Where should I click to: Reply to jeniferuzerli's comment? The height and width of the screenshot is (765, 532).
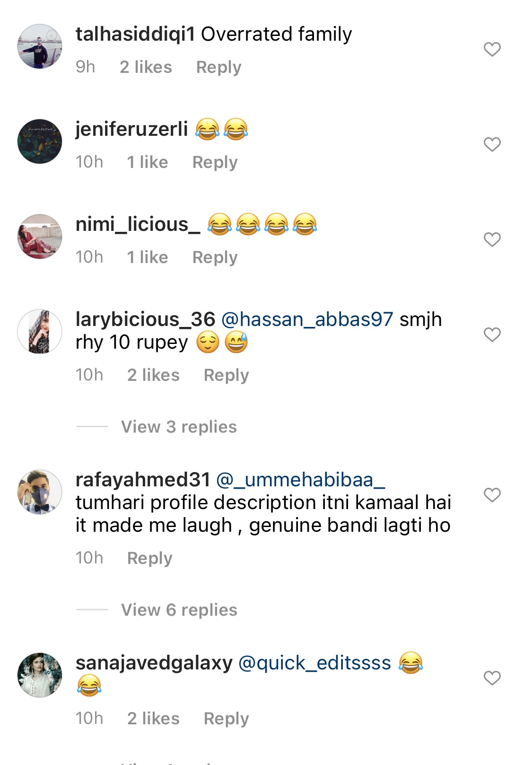click(215, 162)
